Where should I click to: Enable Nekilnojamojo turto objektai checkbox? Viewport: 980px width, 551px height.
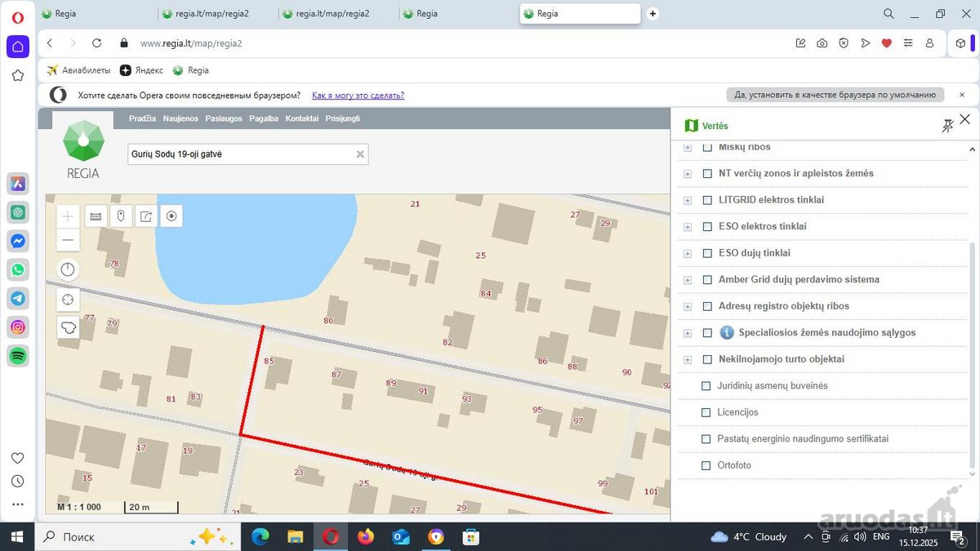(707, 359)
